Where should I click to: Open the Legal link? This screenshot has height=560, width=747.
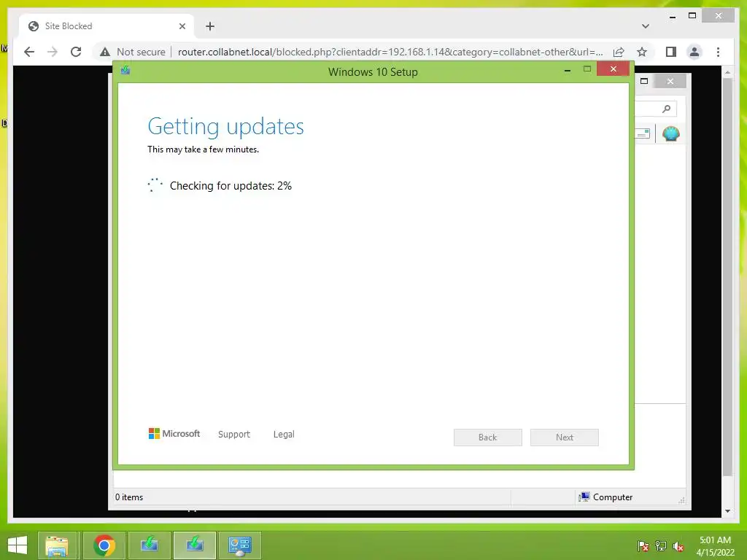coord(284,435)
